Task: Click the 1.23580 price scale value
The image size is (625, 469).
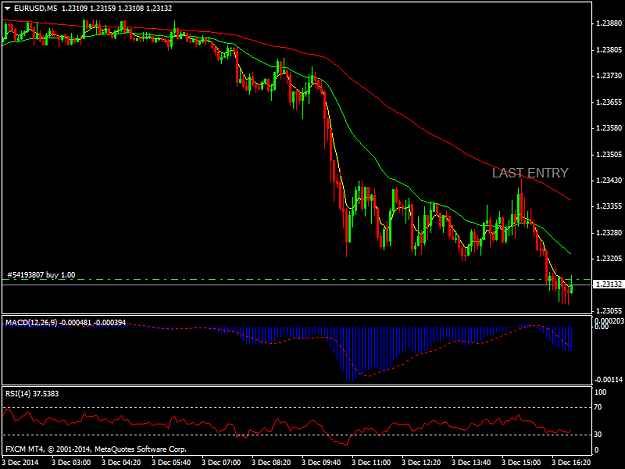Action: (x=609, y=128)
